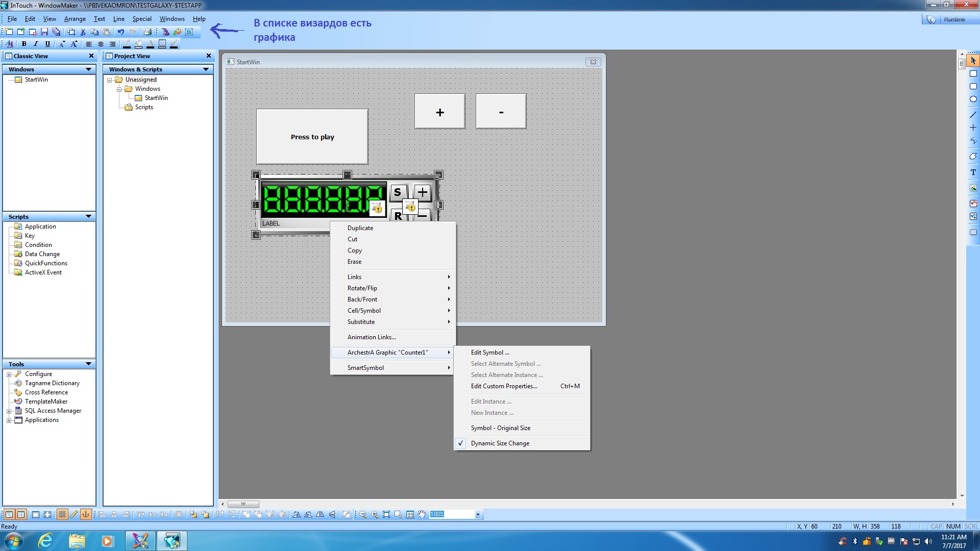This screenshot has width=980, height=551.
Task: Open the zoom percentage dropdown
Action: 478,515
